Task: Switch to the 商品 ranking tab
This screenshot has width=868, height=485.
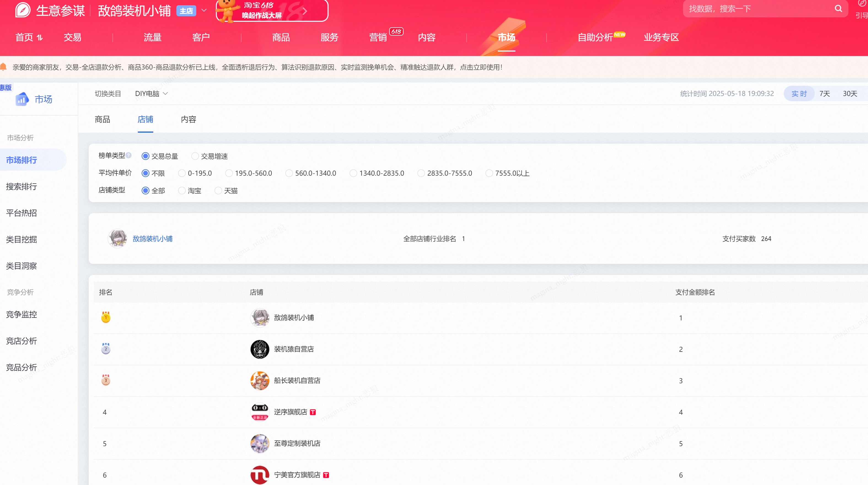Action: (103, 119)
